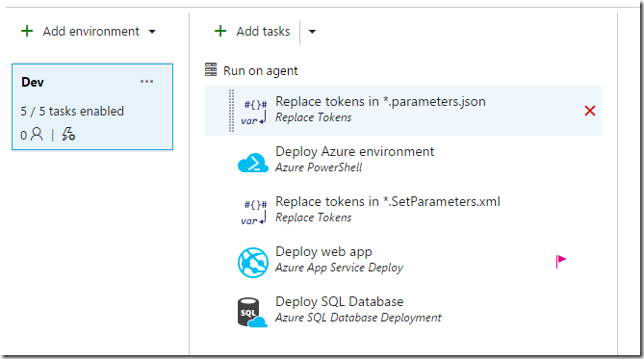
Task: Select 'Replace tokens in *.SetParameters.xml' task
Action: click(388, 202)
